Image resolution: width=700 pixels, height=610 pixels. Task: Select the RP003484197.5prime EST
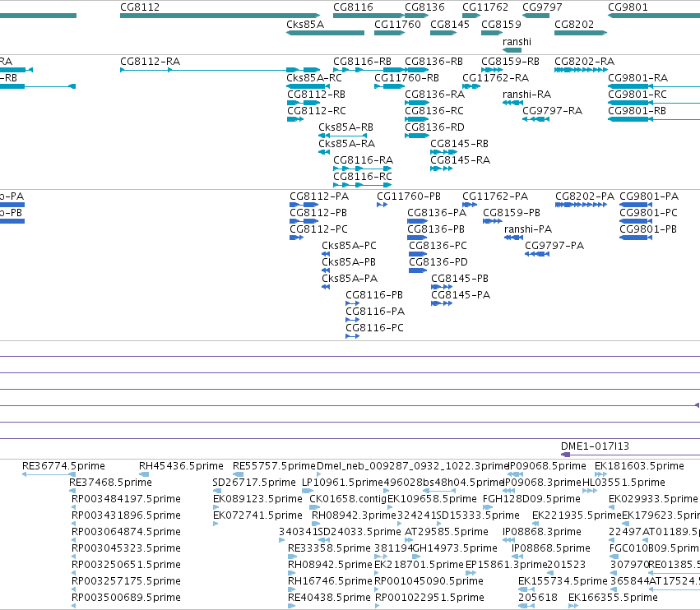coord(74,507)
